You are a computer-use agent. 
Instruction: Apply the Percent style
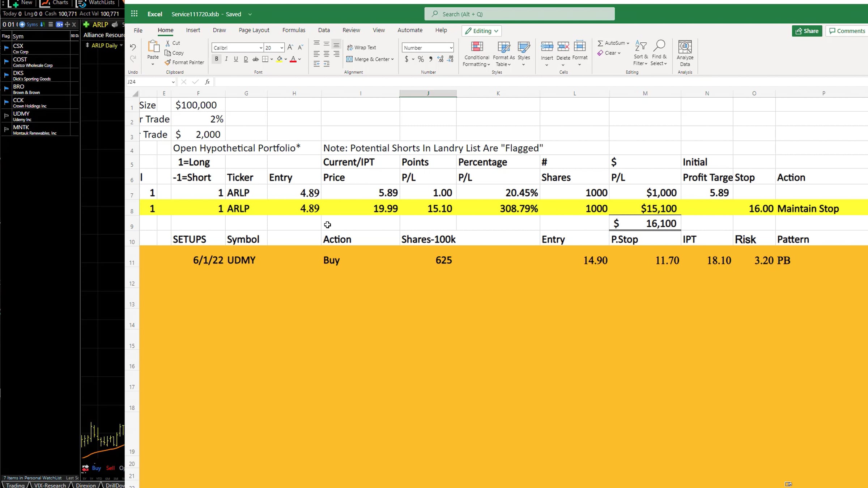pos(421,59)
